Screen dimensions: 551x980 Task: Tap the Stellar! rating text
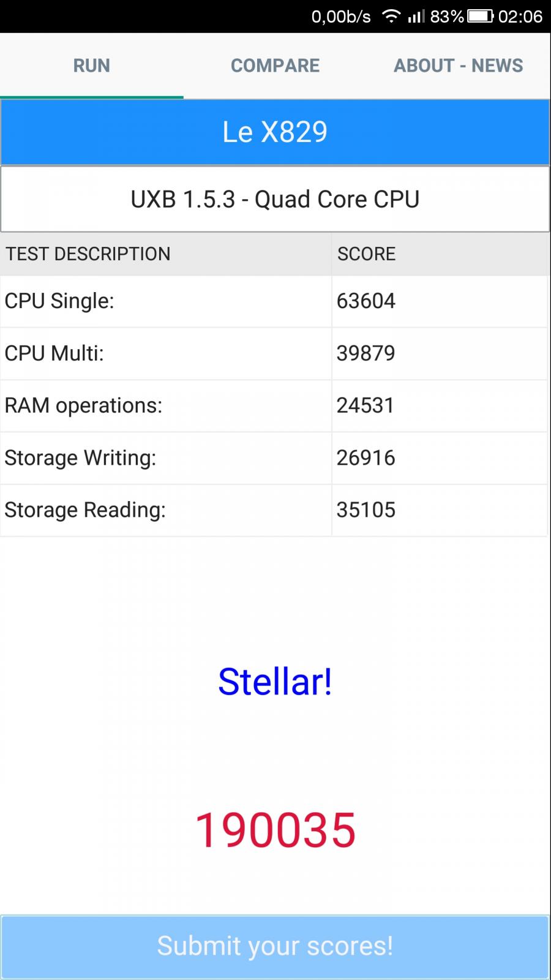click(x=275, y=682)
